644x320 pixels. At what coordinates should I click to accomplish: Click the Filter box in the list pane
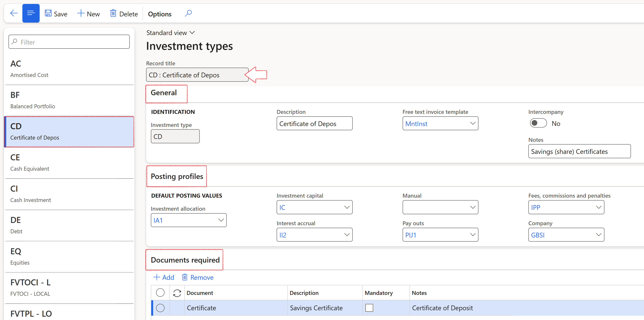[69, 42]
